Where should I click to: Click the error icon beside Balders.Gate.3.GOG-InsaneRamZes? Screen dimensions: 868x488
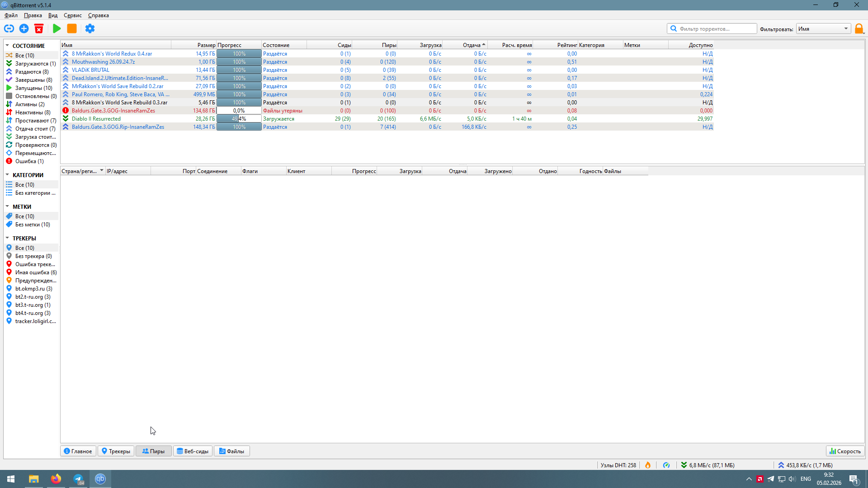coord(66,111)
